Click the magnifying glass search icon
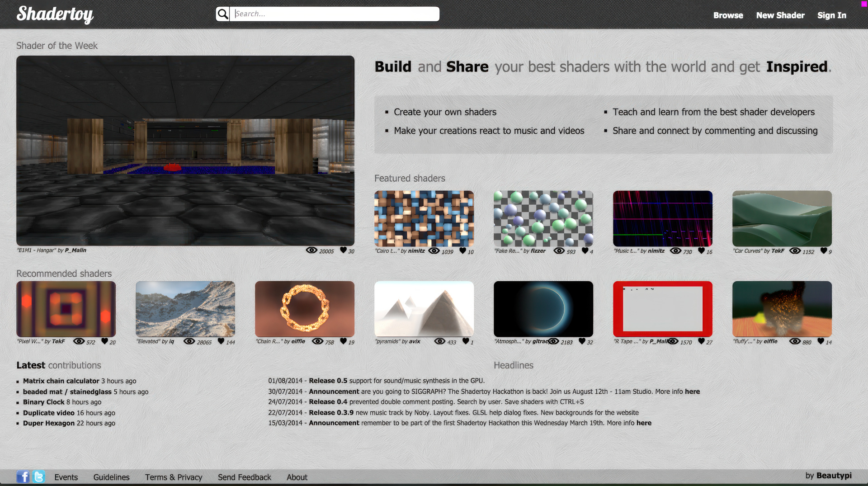Viewport: 868px width, 486px height. (x=222, y=14)
